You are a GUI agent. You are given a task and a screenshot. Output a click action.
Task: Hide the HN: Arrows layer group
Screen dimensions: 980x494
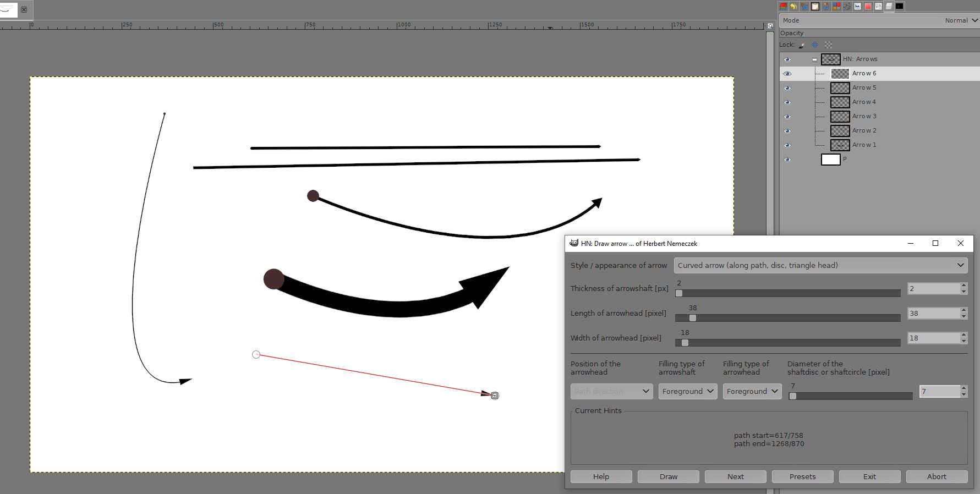[x=787, y=59]
